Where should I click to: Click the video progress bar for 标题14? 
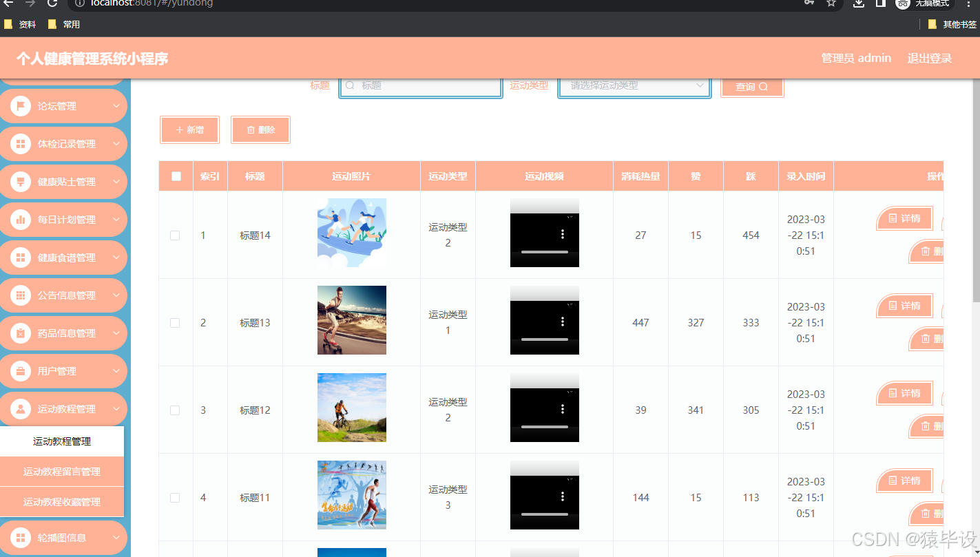(x=545, y=252)
